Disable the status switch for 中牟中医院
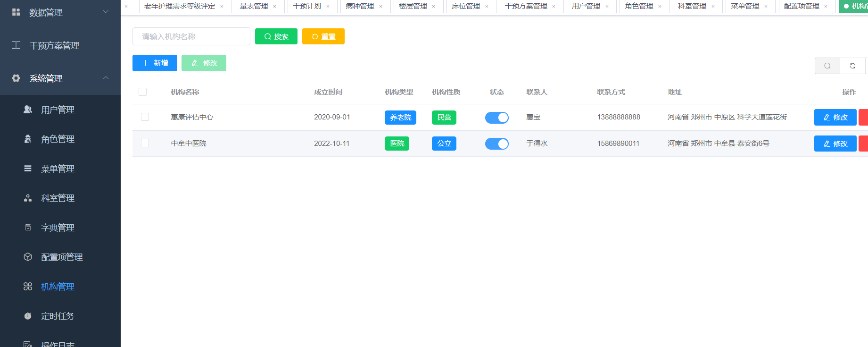The image size is (868, 347). (496, 144)
